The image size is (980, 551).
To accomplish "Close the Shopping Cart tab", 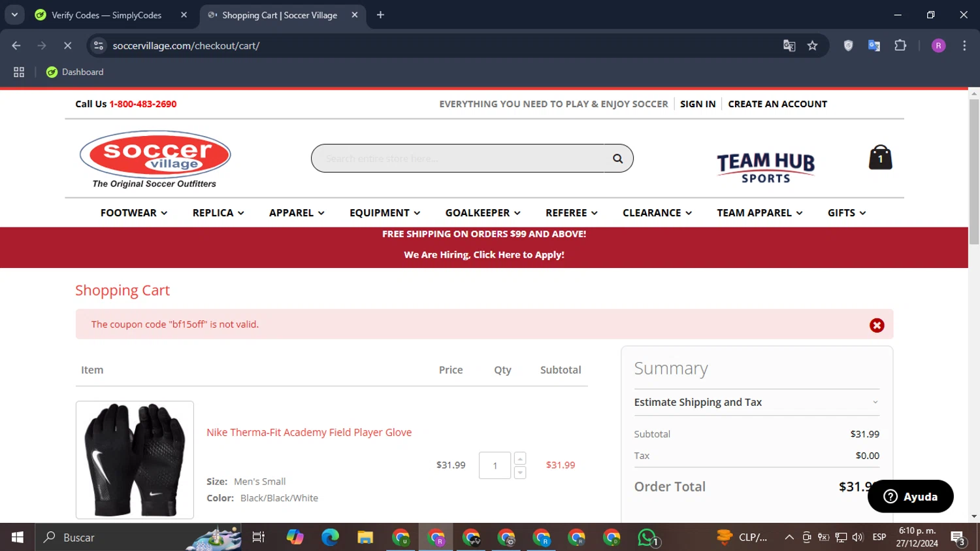I will coord(355,15).
